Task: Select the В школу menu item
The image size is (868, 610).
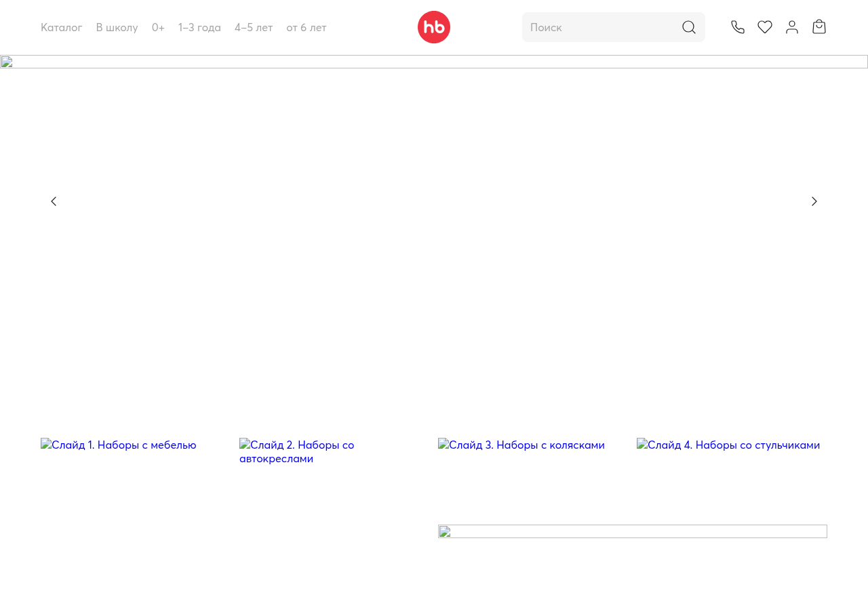Action: 117,27
